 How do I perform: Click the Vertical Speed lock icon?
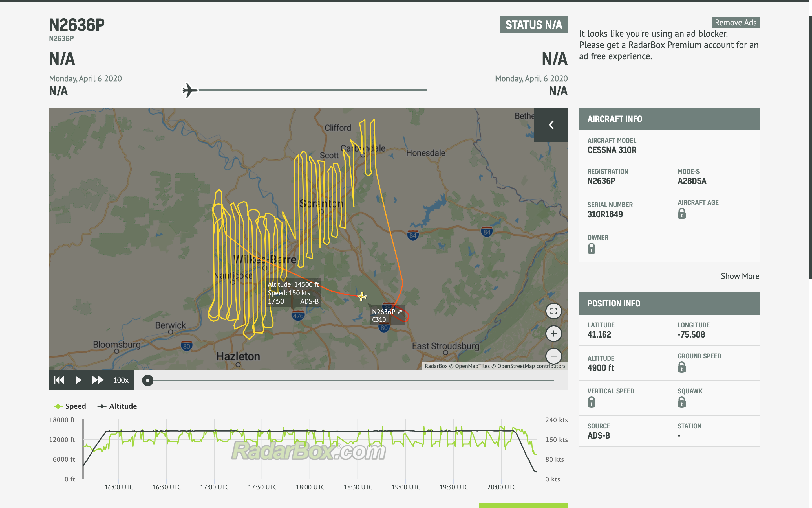(x=591, y=402)
